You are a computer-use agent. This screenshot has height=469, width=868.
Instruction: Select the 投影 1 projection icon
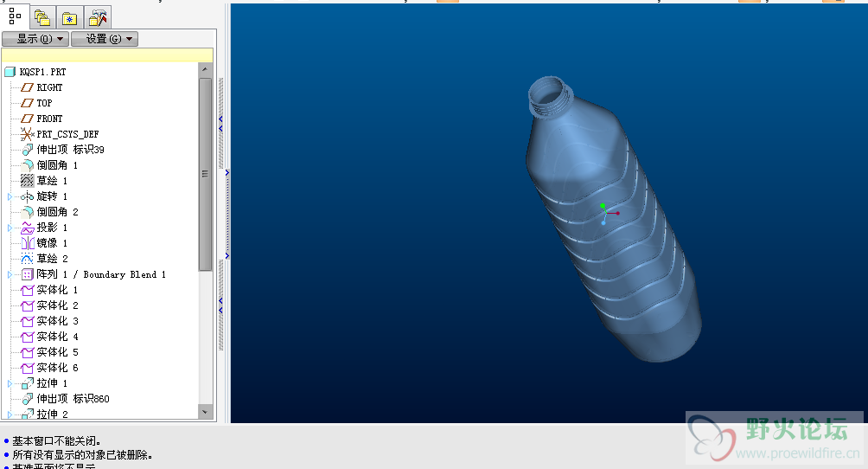[27, 228]
